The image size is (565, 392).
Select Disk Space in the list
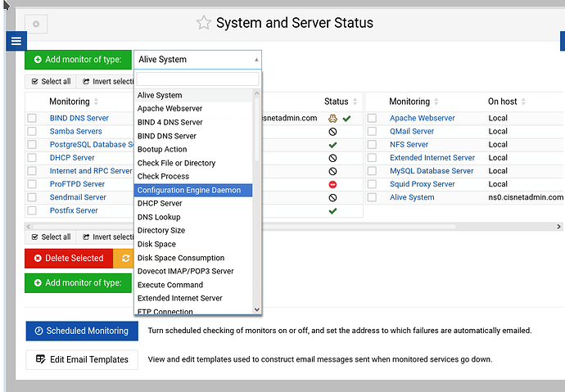pos(193,244)
